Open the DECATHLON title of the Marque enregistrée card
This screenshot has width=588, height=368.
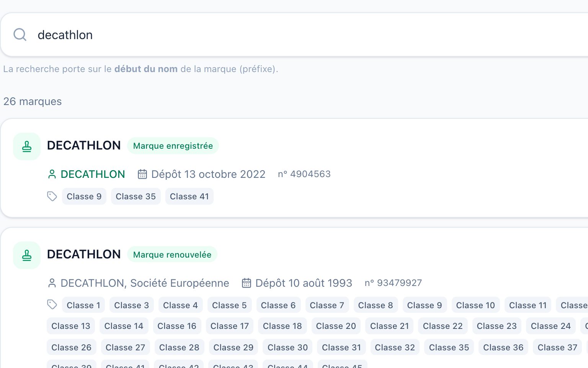(84, 145)
